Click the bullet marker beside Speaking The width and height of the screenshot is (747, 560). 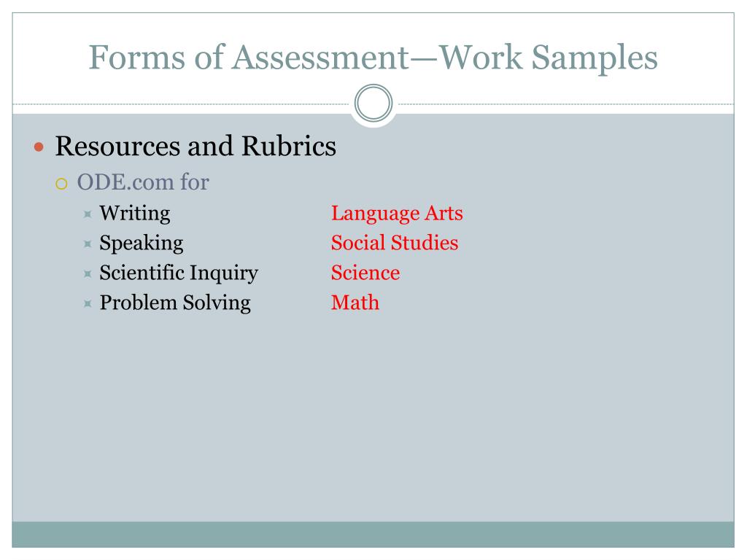pos(88,244)
